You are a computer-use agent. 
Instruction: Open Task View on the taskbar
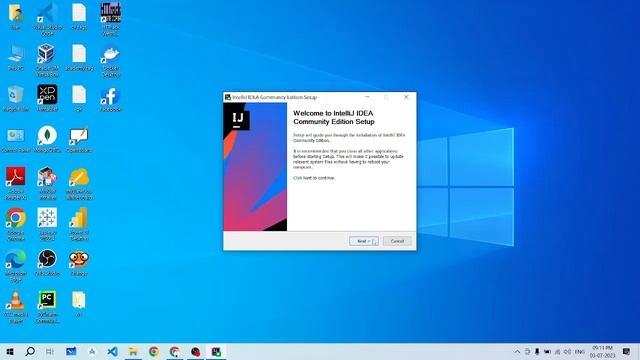50,351
